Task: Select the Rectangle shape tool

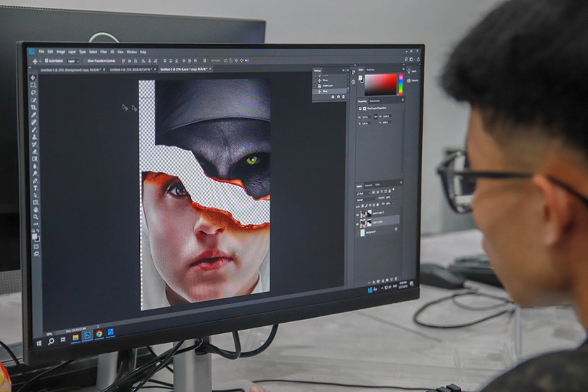Action: pyautogui.click(x=35, y=202)
